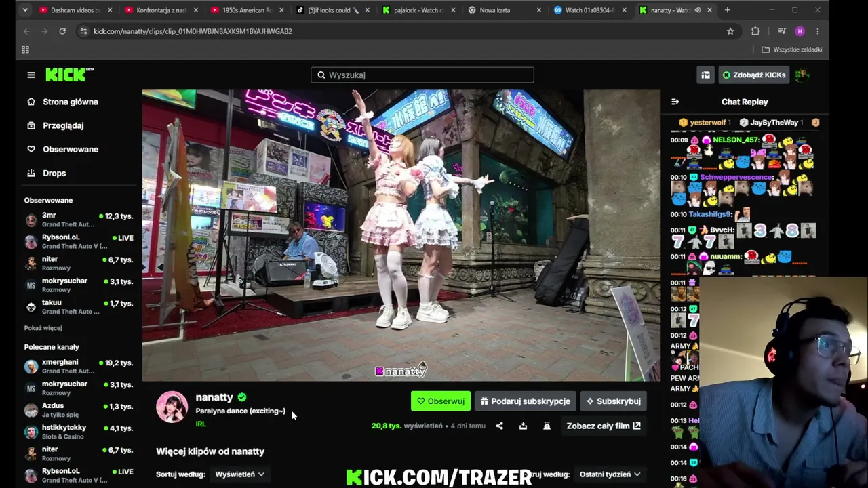The width and height of the screenshot is (868, 488).
Task: Expand Pokaż więcej in followed channels
Action: (43, 328)
